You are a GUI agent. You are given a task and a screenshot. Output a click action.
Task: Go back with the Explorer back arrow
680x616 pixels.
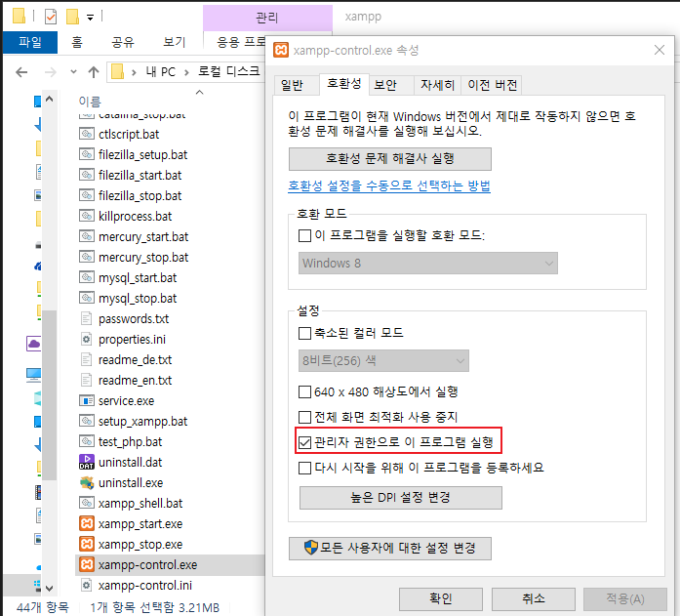[21, 72]
